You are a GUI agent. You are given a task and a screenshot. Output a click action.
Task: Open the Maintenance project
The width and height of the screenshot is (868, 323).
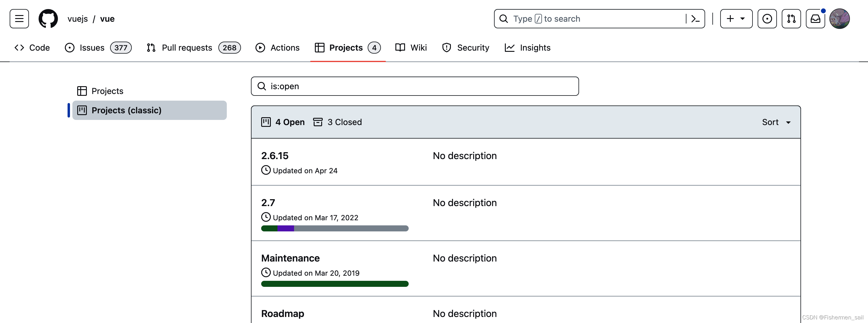click(290, 258)
